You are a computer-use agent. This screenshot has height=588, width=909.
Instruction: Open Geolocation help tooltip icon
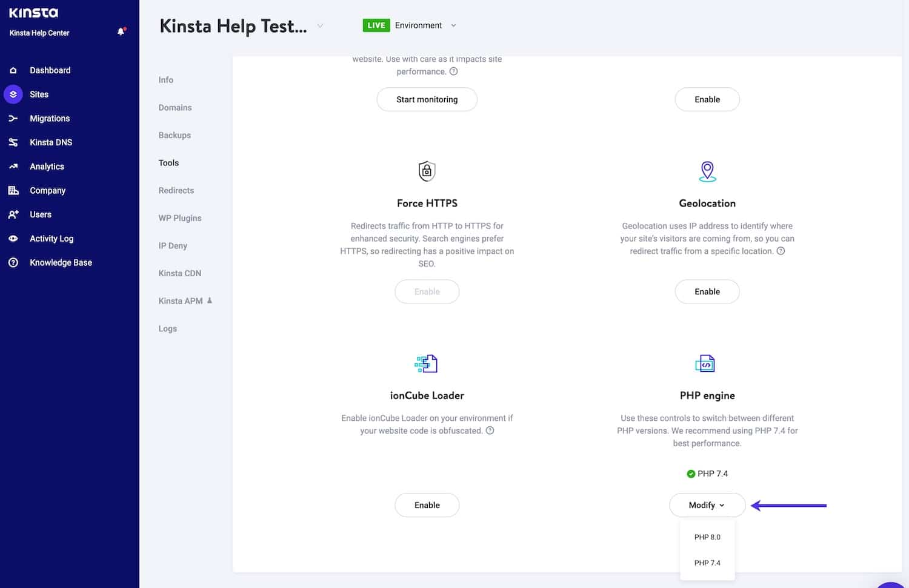781,251
